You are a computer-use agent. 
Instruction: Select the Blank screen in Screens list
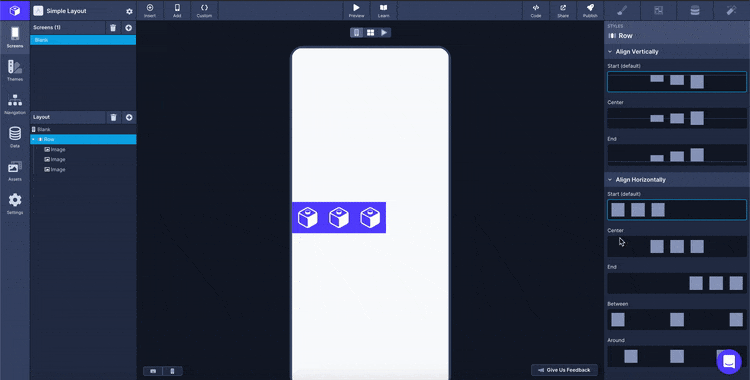[x=83, y=40]
